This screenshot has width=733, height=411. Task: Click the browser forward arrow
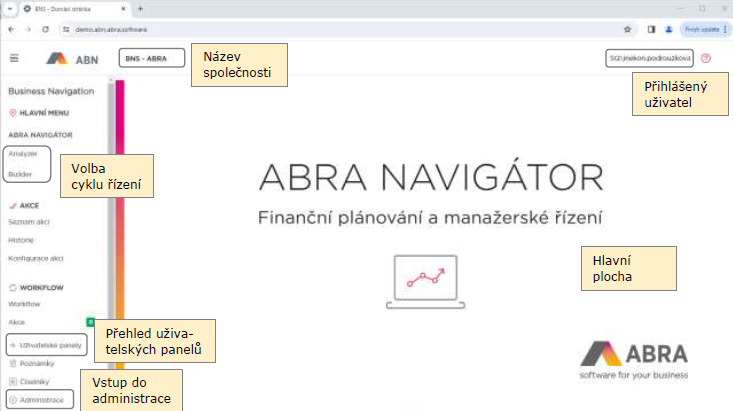(28, 29)
